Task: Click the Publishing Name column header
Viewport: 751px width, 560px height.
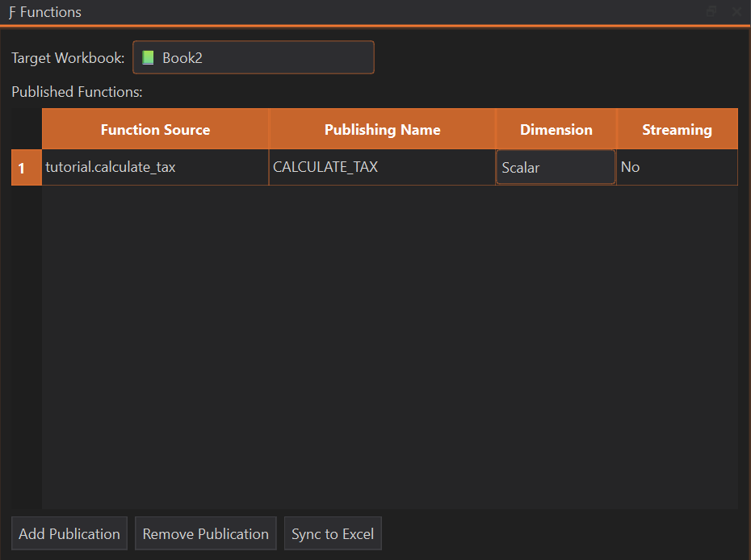Action: pos(382,130)
